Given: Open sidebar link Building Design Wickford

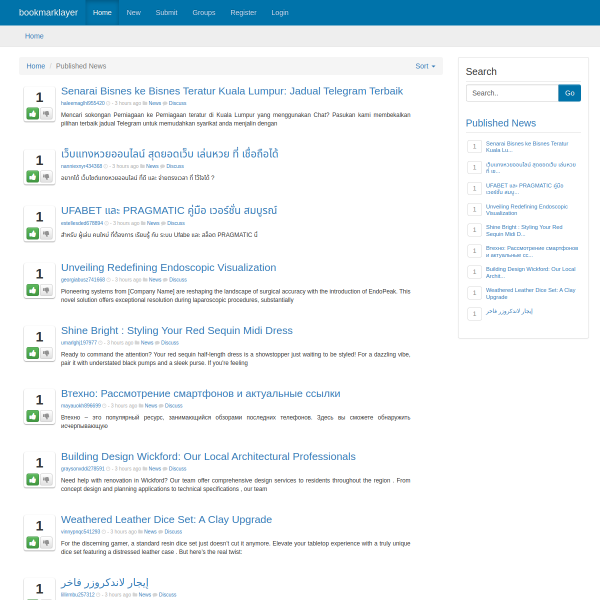Looking at the screenshot, I should click(x=530, y=272).
